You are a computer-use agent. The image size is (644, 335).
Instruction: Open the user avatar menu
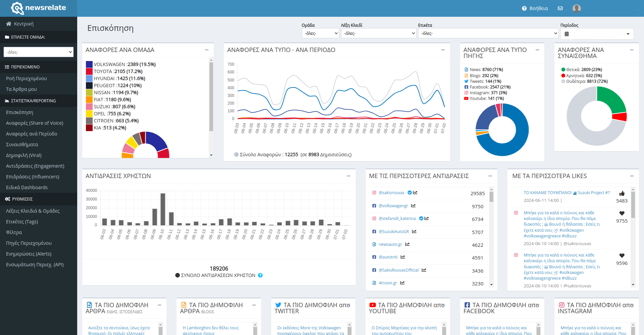[x=577, y=8]
